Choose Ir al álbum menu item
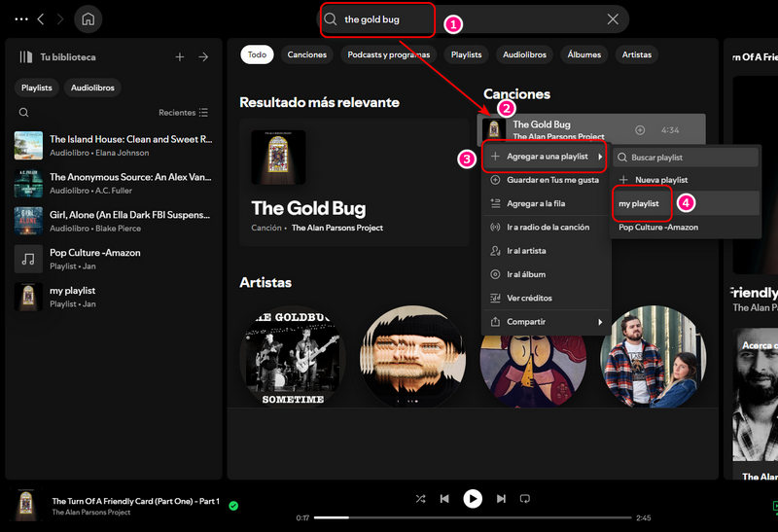The width and height of the screenshot is (778, 532). (545, 274)
